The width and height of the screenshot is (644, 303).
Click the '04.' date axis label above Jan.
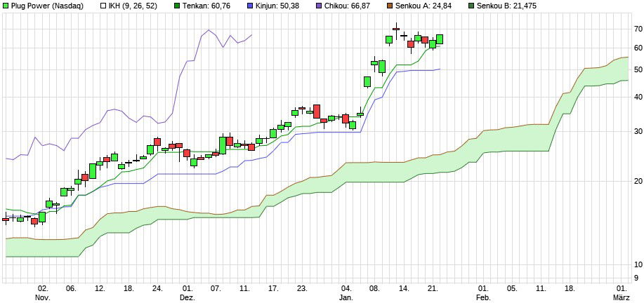(347, 288)
